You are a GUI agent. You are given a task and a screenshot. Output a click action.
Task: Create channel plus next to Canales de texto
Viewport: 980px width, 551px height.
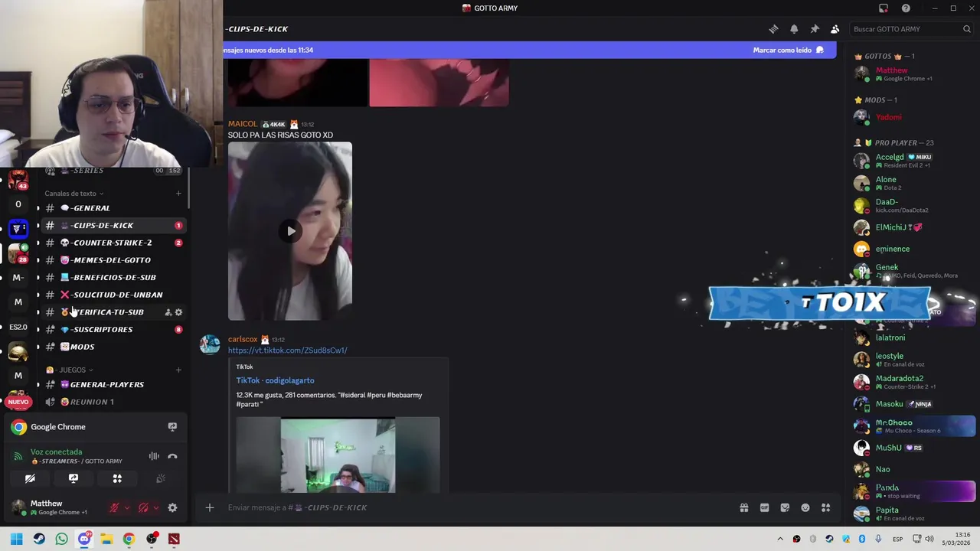pyautogui.click(x=178, y=194)
